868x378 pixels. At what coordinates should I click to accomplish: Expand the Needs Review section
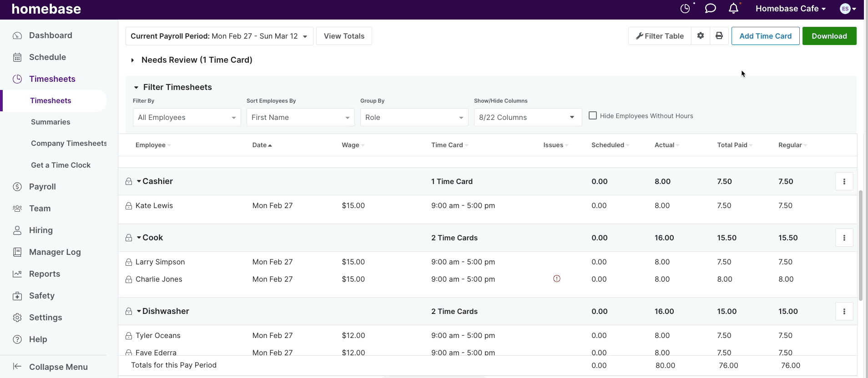pyautogui.click(x=132, y=60)
